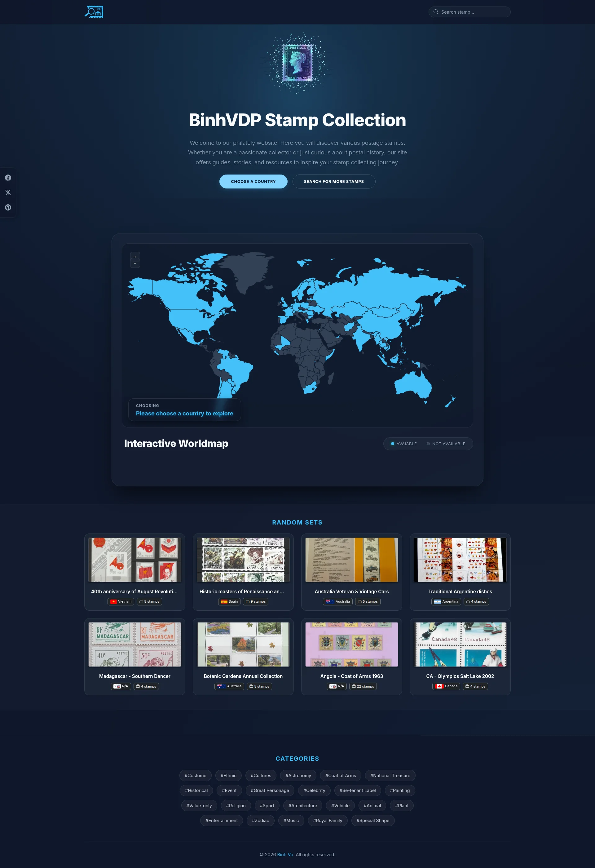
Task: Open the #Celebrity category tag
Action: 314,790
